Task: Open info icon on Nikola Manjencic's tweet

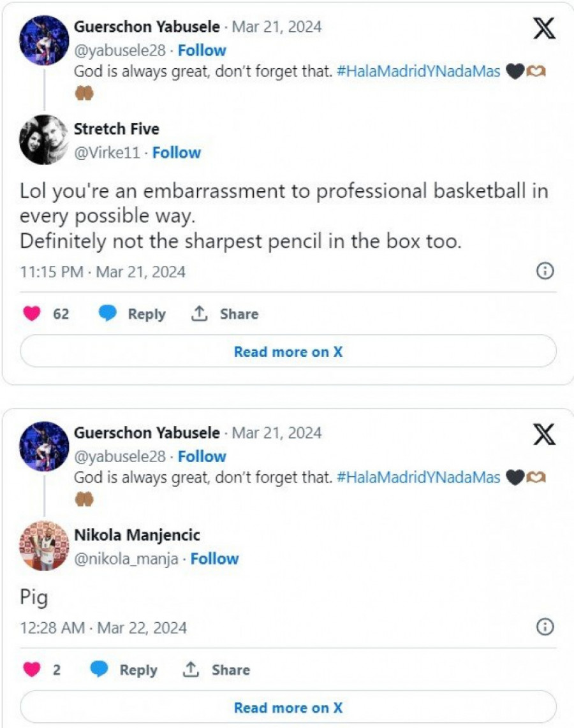Action: [544, 627]
